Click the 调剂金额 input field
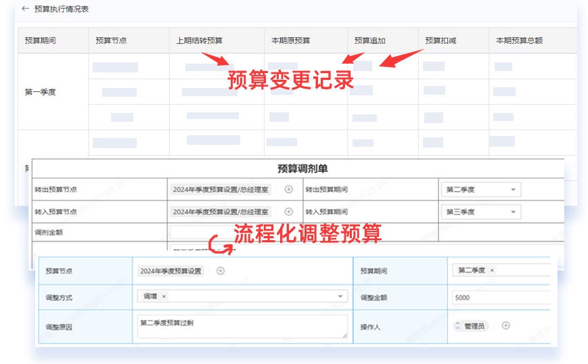Screen dimensions: 588x364 tap(230, 233)
